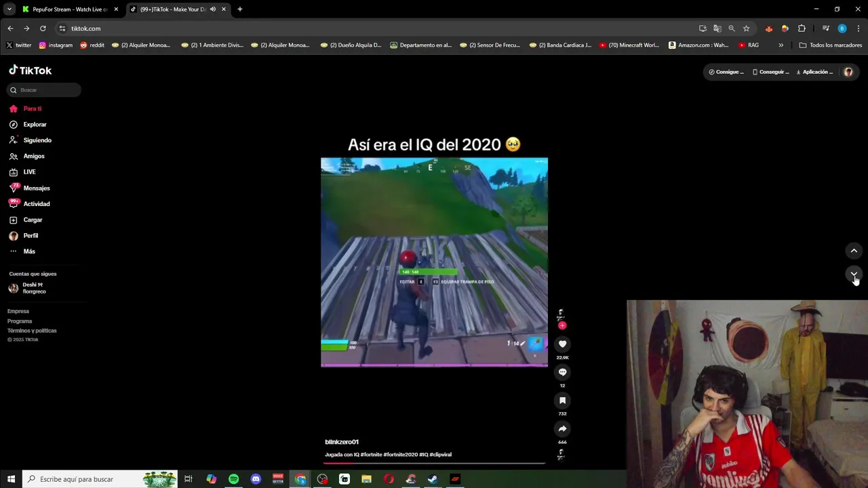Follow creator with red plus badge
Screen dimensions: 868x488
click(x=562, y=325)
